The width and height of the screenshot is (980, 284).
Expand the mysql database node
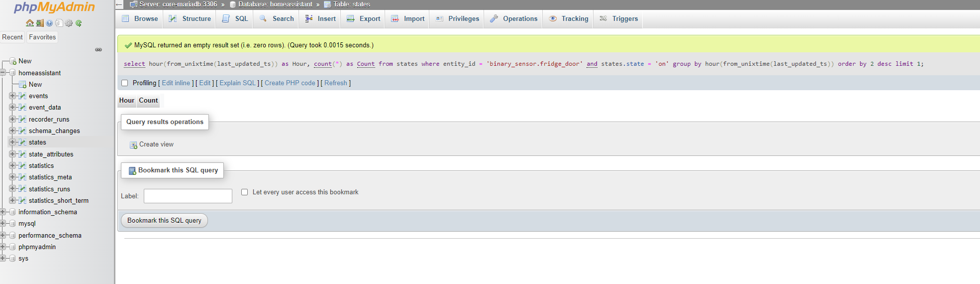3,224
